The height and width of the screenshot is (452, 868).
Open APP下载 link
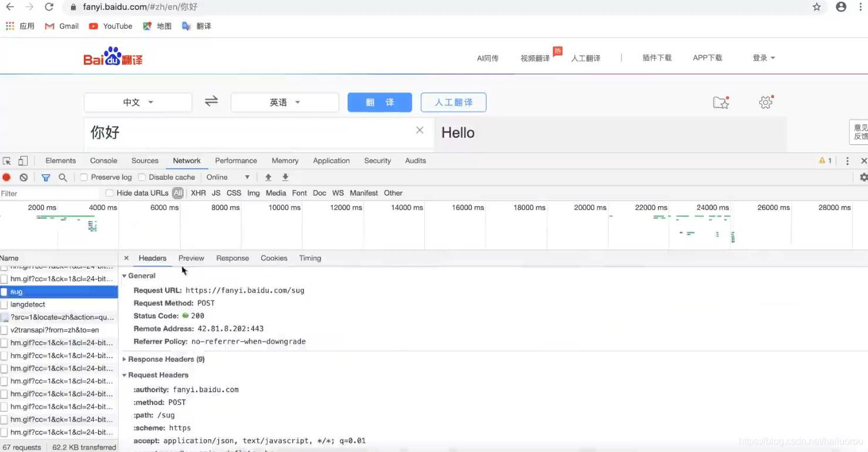click(707, 58)
